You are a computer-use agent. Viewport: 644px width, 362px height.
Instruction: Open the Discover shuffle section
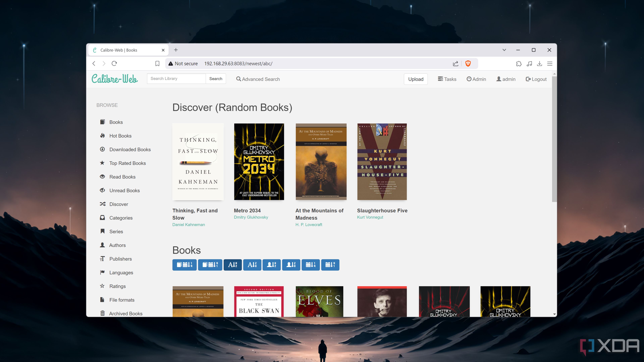click(119, 204)
